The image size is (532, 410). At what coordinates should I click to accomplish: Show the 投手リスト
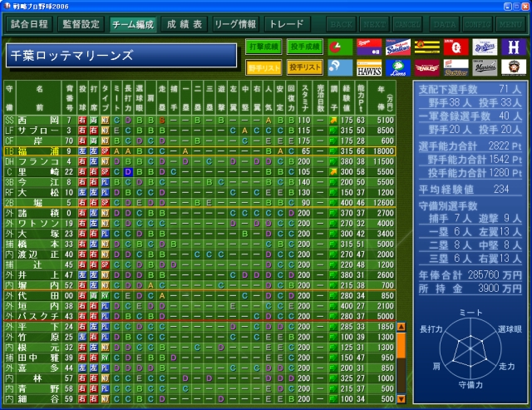tap(305, 67)
